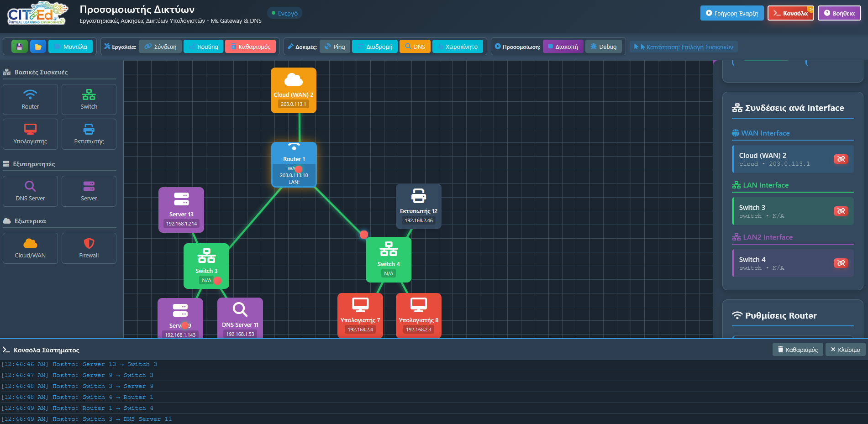Stop the simulation with the Διακοπή button
Screen dimensions: 868x424
(x=563, y=47)
